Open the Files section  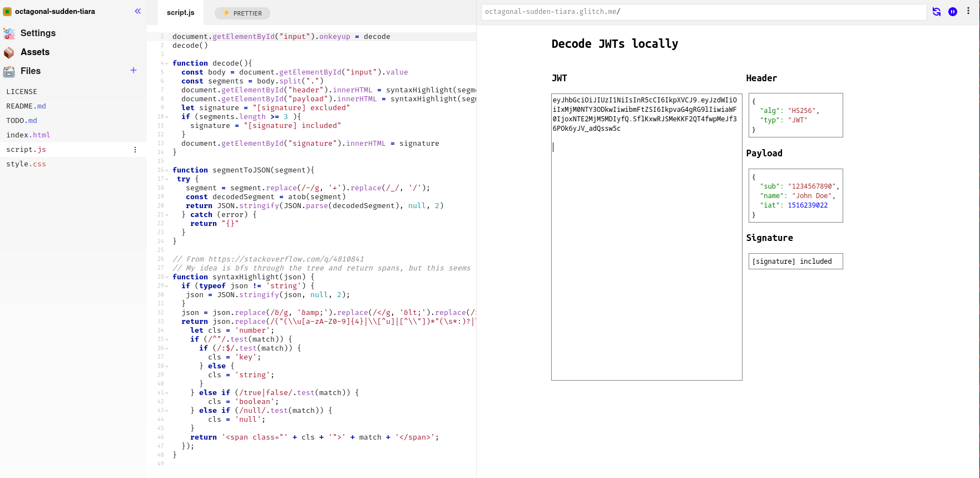tap(31, 71)
